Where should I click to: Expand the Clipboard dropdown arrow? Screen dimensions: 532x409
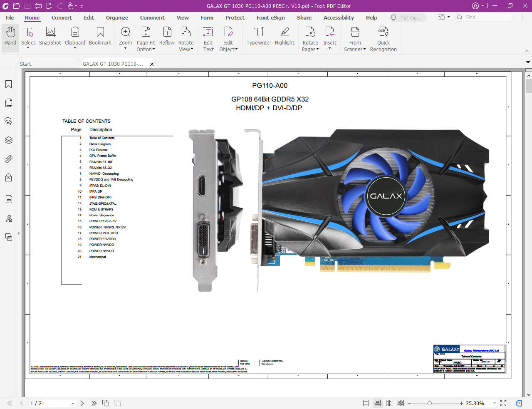(x=75, y=49)
